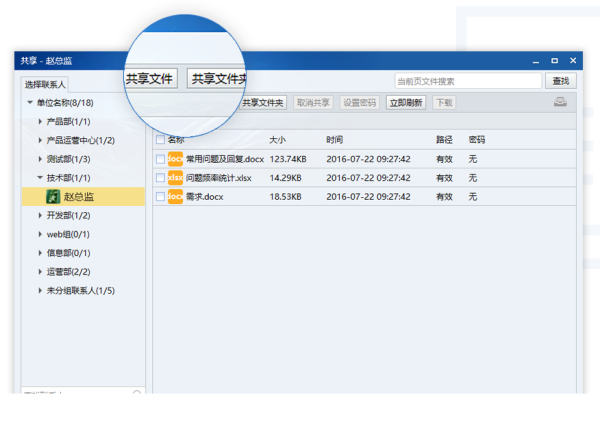Expand the 信息部(0/1) group
600x423 pixels.
[x=40, y=253]
